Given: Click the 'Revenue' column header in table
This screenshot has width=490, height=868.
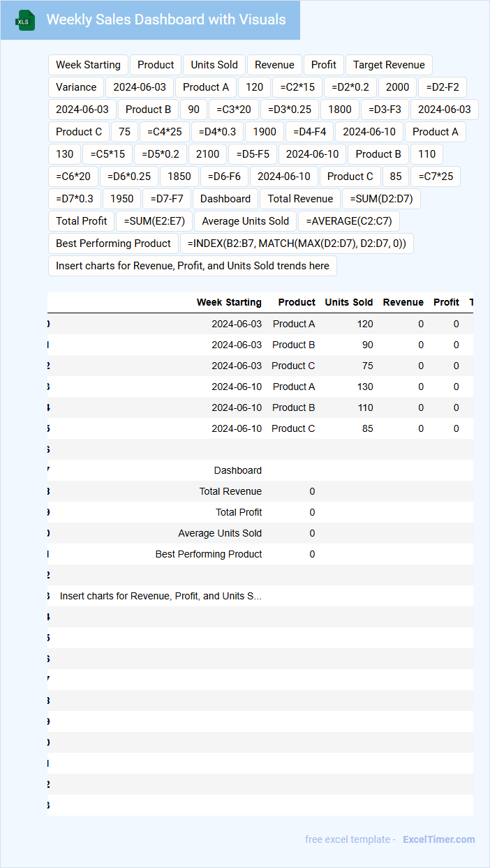Looking at the screenshot, I should point(403,302).
